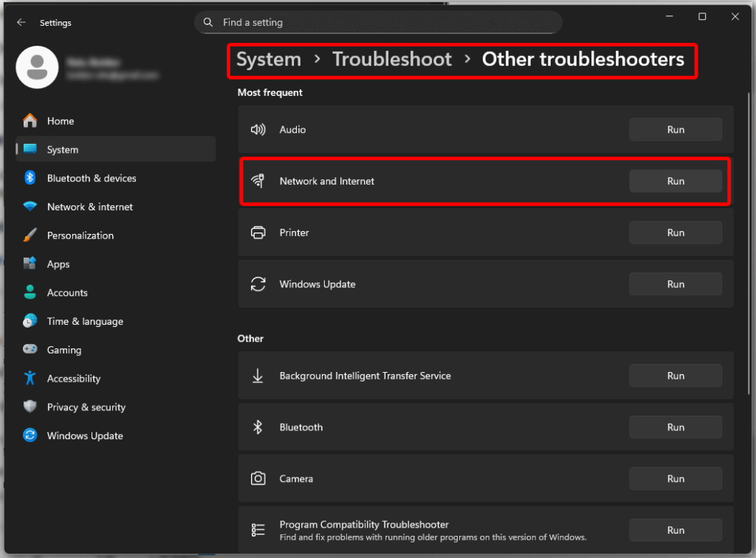
Task: Open Personalization settings
Action: [x=116, y=235]
